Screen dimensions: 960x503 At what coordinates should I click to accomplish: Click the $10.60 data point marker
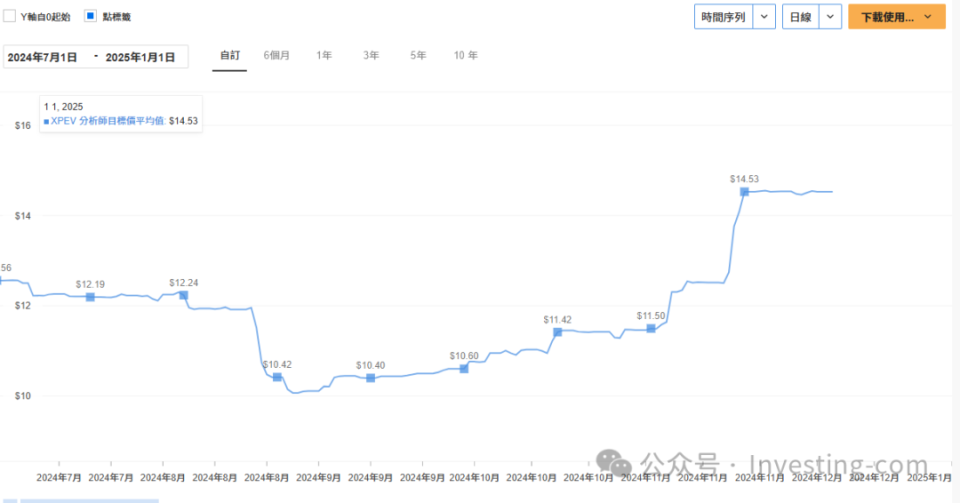coord(464,368)
